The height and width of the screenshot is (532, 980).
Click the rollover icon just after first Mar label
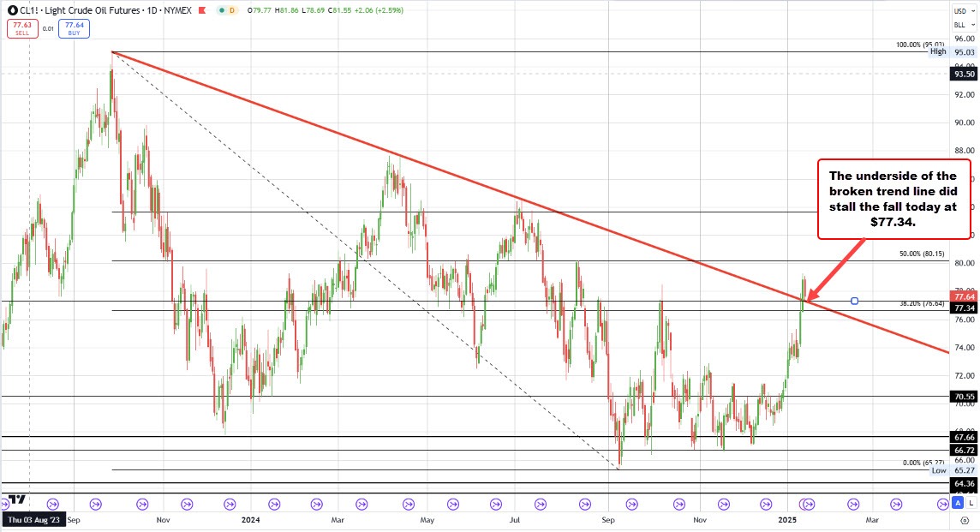click(x=362, y=504)
